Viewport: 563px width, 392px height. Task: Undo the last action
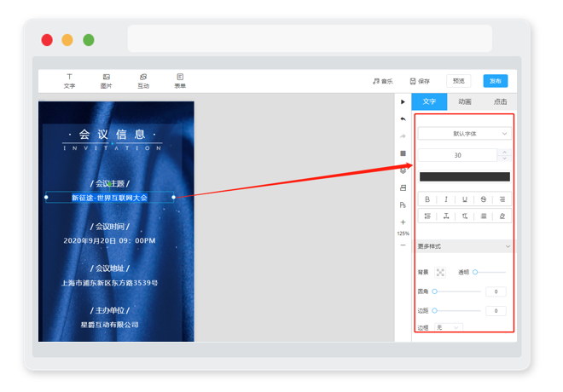click(403, 119)
